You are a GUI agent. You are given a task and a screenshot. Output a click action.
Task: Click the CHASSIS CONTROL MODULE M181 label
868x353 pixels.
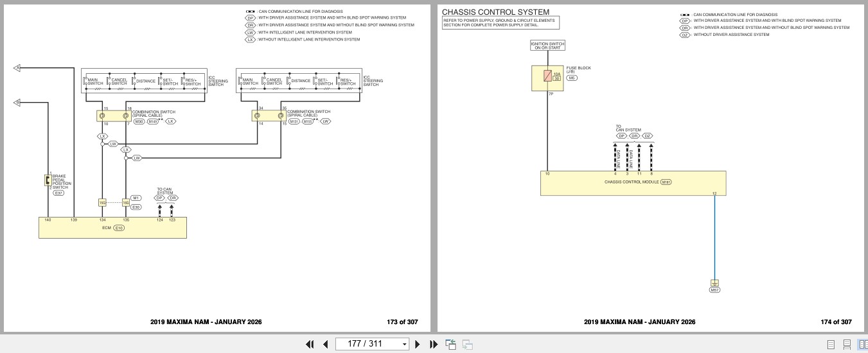(x=638, y=182)
